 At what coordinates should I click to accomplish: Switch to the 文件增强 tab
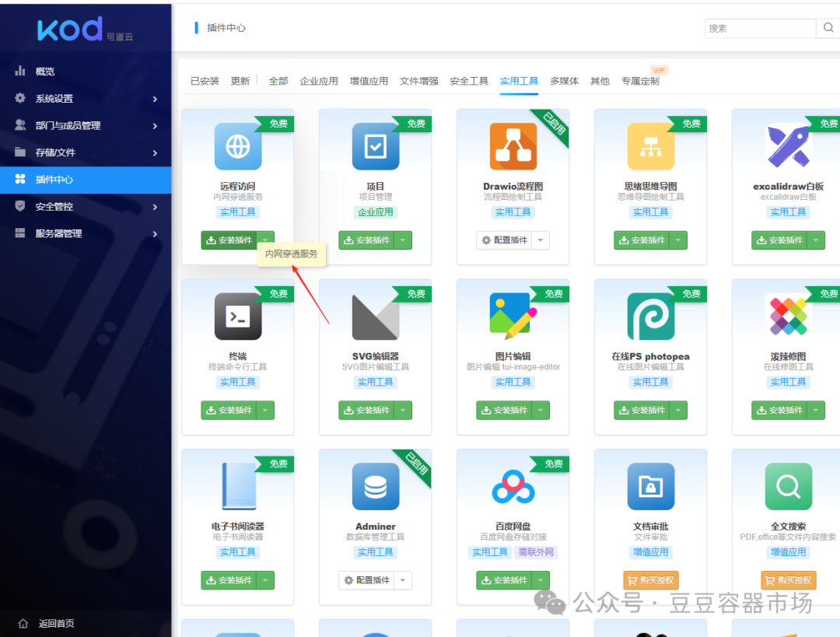point(419,81)
